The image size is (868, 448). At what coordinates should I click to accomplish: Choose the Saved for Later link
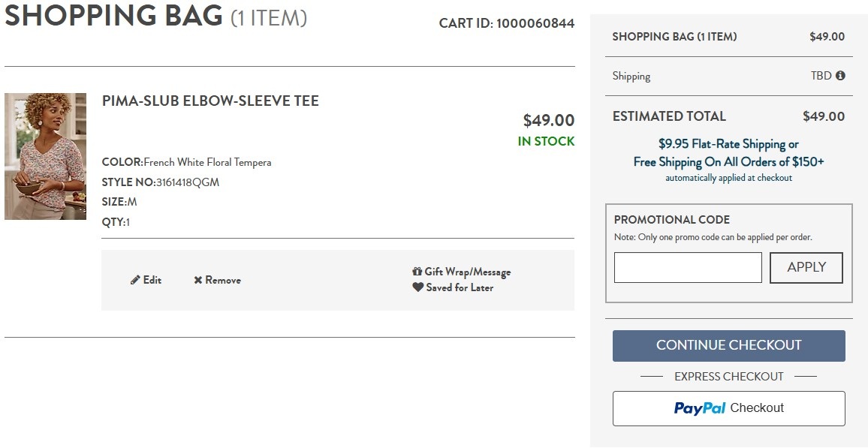(x=459, y=287)
